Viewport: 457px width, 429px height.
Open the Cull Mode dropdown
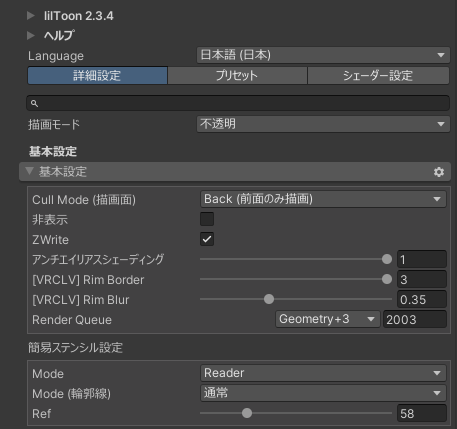323,199
